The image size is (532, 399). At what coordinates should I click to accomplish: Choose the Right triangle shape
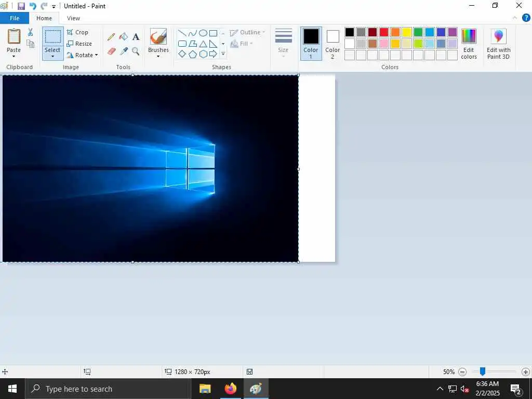coord(213,44)
